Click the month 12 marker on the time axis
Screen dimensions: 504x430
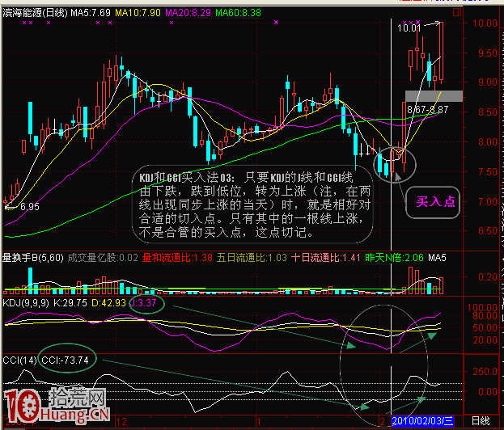(121, 421)
